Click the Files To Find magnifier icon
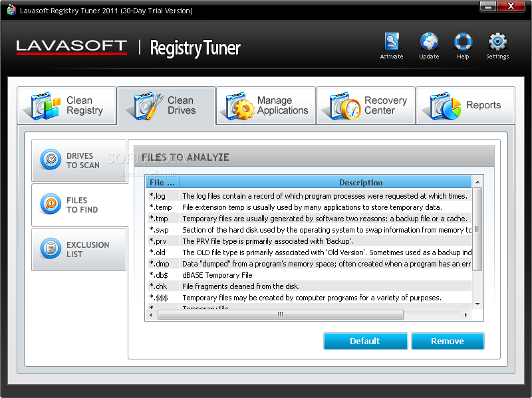 click(51, 204)
